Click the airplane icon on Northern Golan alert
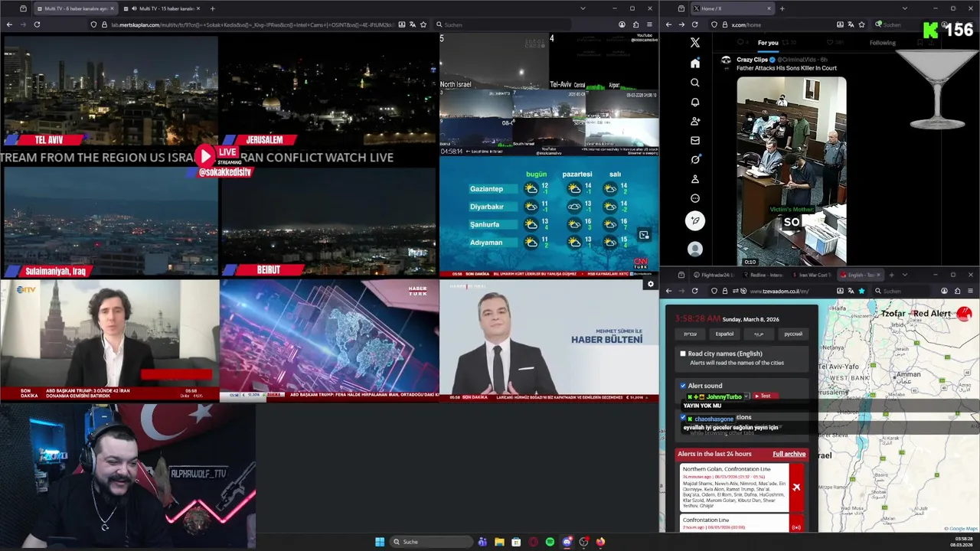Image resolution: width=980 pixels, height=551 pixels. pyautogui.click(x=796, y=487)
